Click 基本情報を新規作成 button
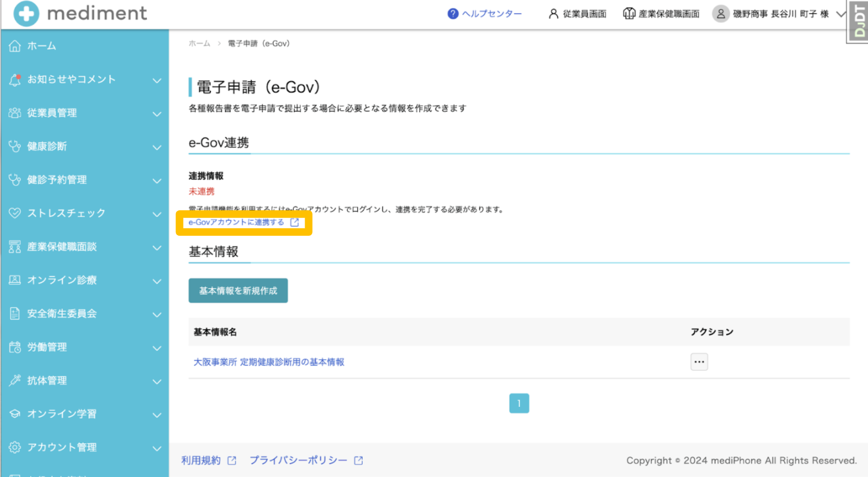The height and width of the screenshot is (477, 868). point(238,290)
